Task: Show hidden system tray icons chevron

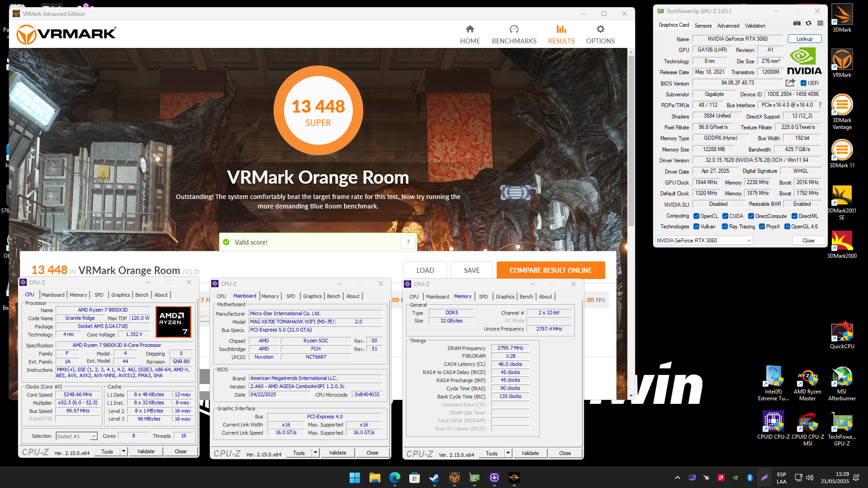Action: [x=677, y=478]
